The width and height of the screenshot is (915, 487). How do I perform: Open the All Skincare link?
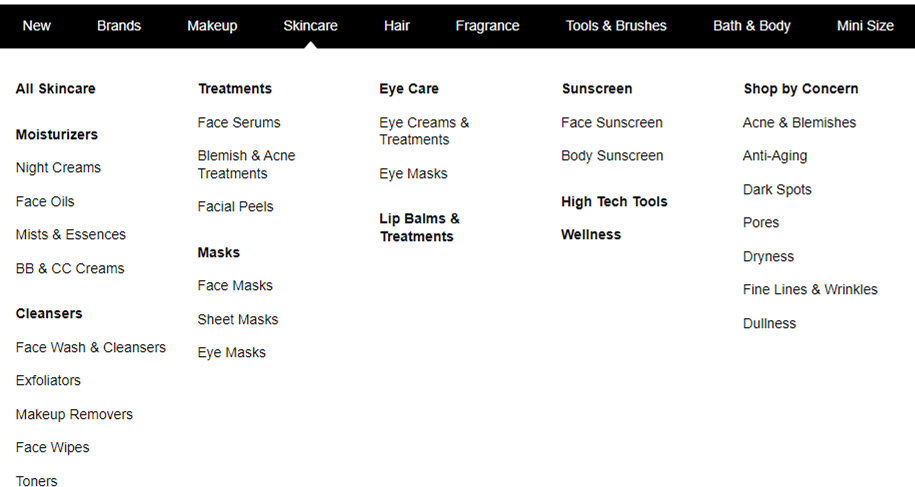[55, 89]
